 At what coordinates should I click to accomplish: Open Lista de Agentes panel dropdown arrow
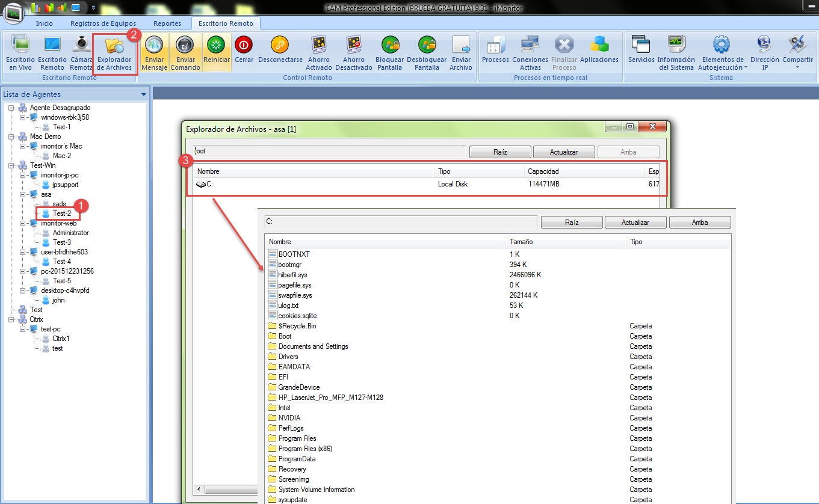click(x=143, y=94)
